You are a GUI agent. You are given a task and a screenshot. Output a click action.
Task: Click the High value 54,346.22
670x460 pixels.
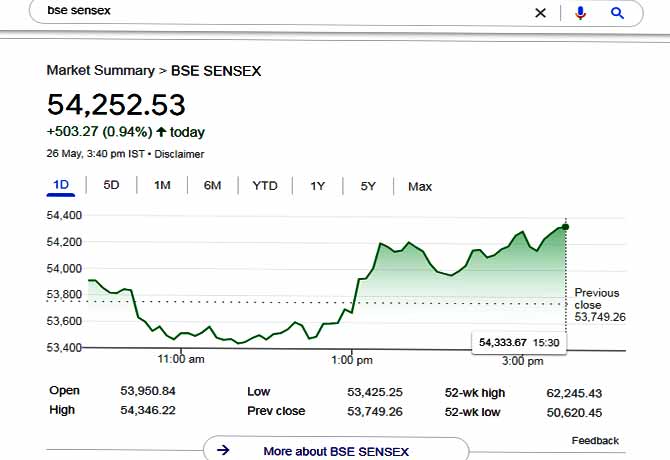pyautogui.click(x=148, y=410)
